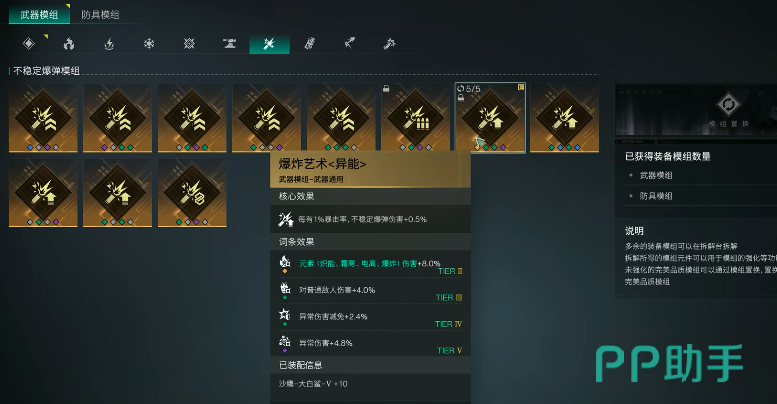Viewport: 777px width, 404px height.
Task: Toggle the lock icon on the 5/5 module
Action: tap(461, 97)
